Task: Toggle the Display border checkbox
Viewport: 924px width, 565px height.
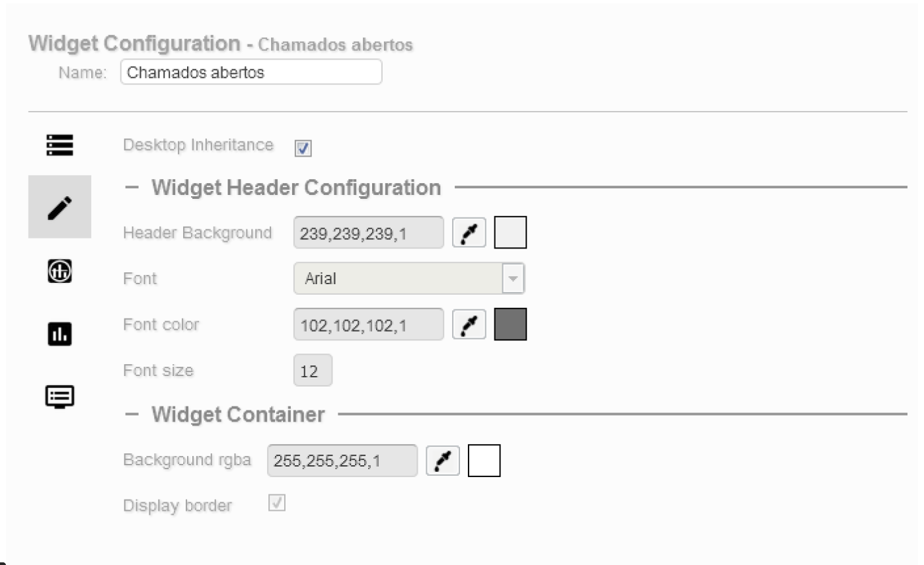Action: coord(277,504)
